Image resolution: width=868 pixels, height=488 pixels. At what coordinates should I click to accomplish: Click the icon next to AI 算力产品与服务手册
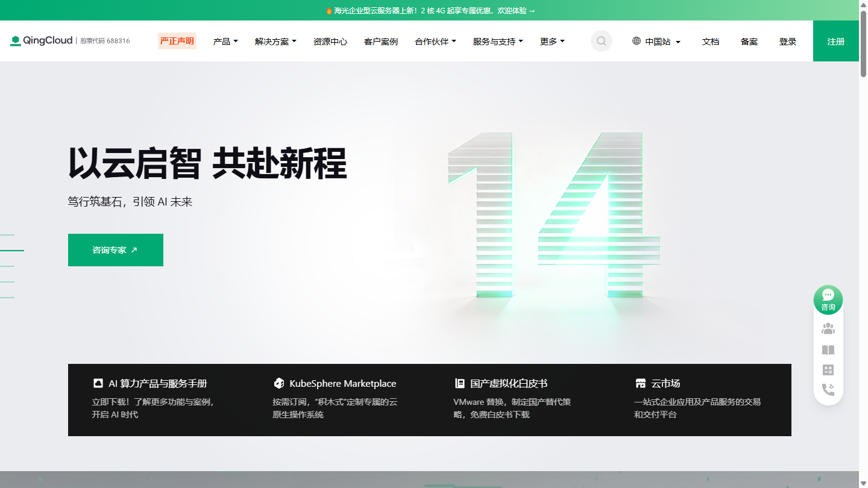tap(98, 383)
